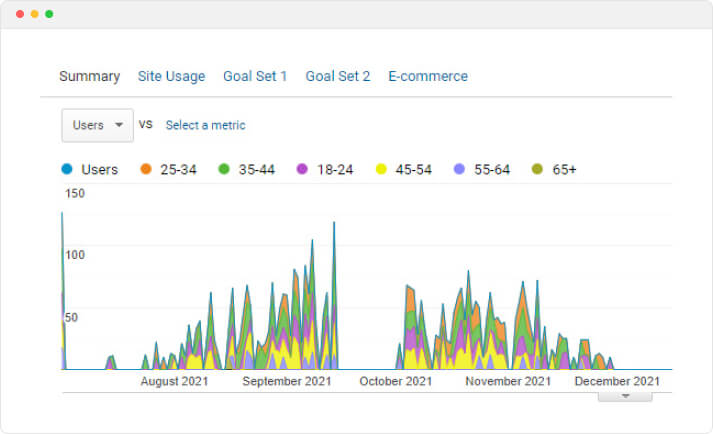Click the 100 y-axis value
Viewport: 713px width, 434px height.
click(x=75, y=255)
